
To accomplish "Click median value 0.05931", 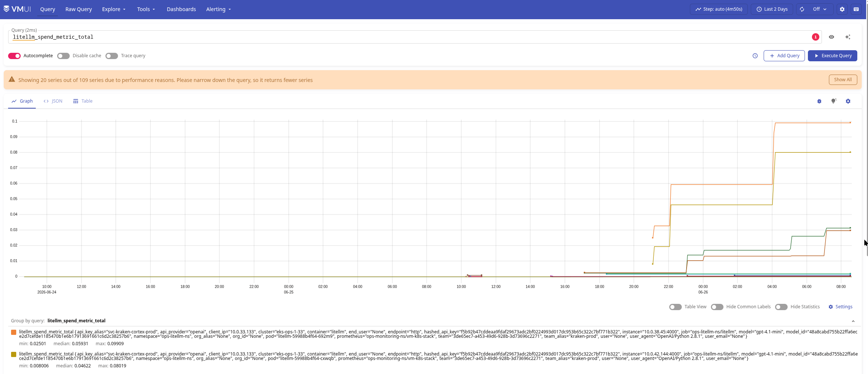I will 80,344.
